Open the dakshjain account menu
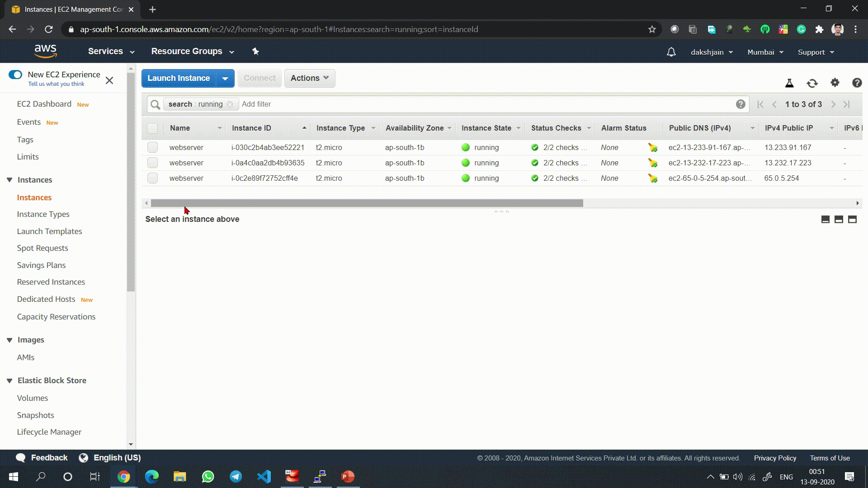The width and height of the screenshot is (868, 488). coord(712,52)
